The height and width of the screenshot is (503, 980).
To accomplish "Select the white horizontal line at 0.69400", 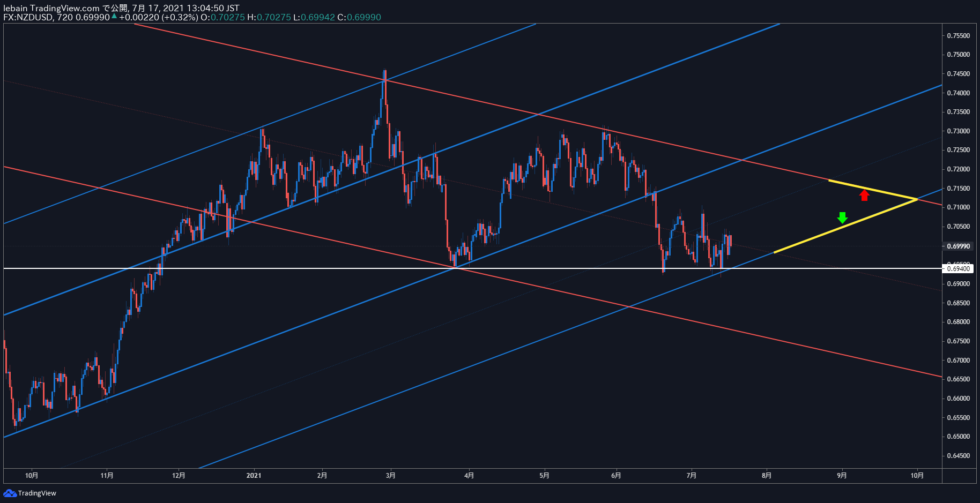I will click(472, 268).
